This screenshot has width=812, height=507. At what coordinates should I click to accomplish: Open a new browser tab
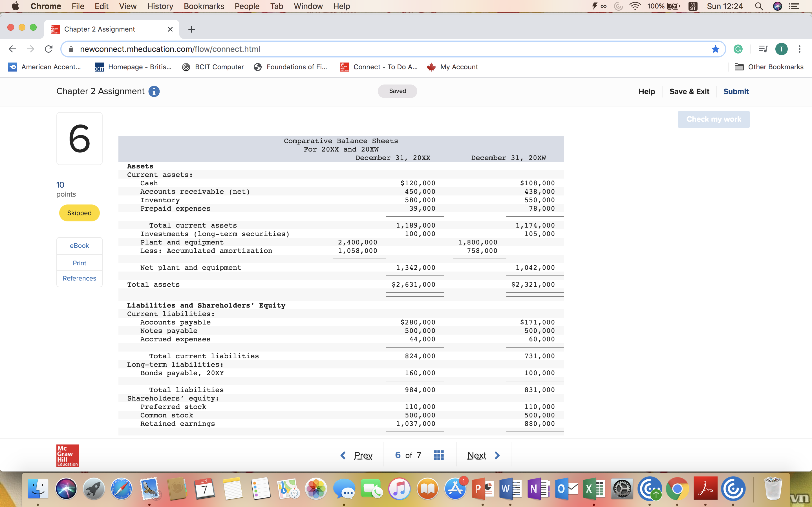[x=192, y=30]
